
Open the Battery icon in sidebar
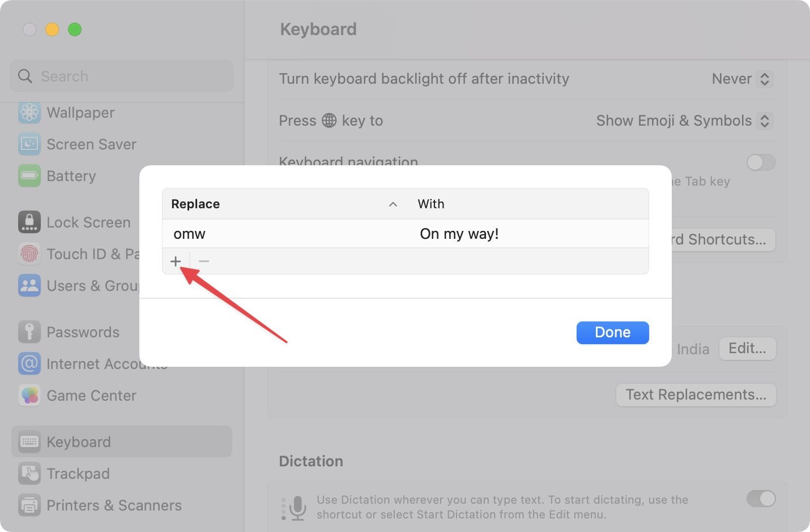pyautogui.click(x=29, y=176)
